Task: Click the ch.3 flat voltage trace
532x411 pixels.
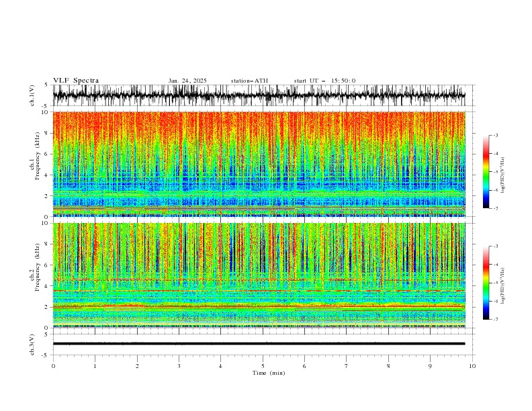Action: click(259, 344)
